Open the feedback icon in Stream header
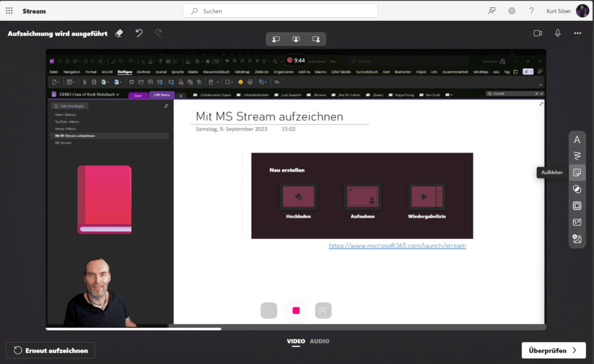 (492, 11)
